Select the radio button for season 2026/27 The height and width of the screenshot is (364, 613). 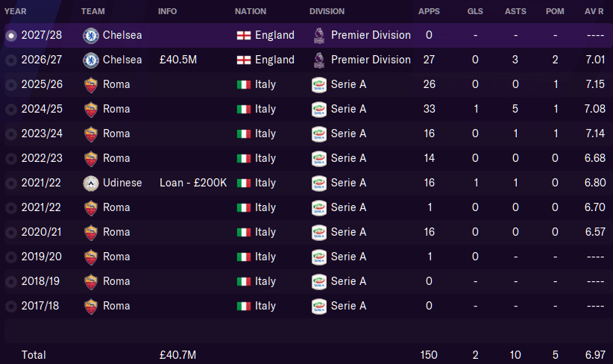(x=11, y=60)
